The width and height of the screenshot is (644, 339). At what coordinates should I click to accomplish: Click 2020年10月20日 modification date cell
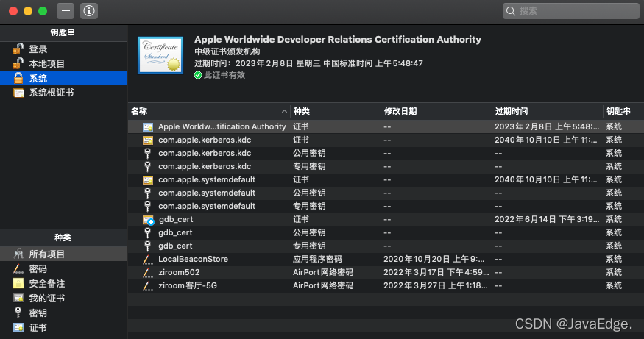434,259
